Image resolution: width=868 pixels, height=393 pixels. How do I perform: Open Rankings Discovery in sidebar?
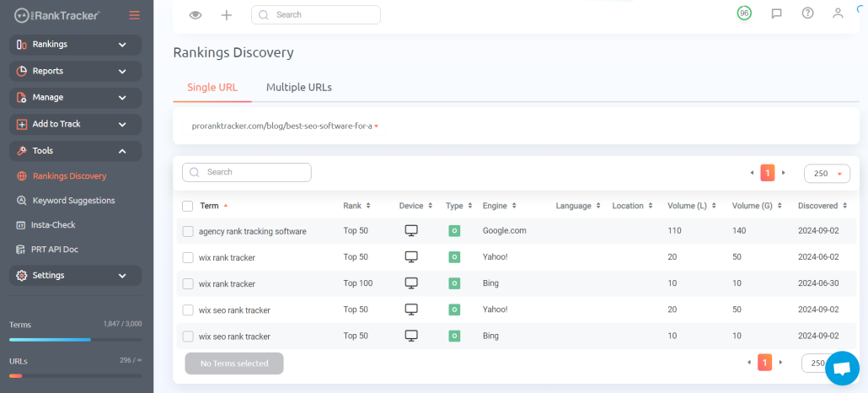(x=69, y=176)
